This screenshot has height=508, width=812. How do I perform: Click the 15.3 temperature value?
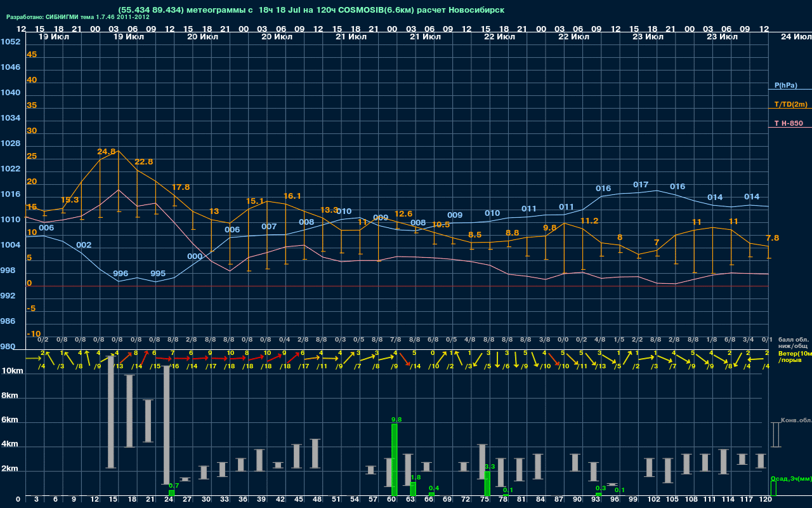click(x=70, y=200)
